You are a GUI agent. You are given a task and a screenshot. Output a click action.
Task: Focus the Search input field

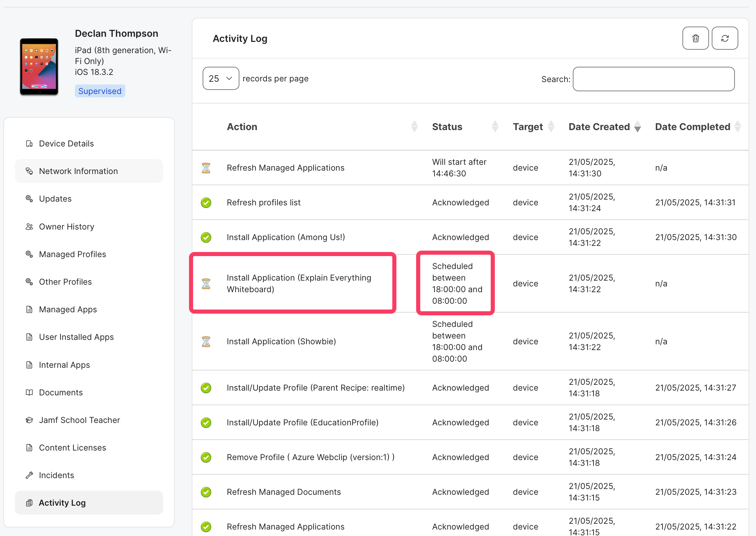coord(653,79)
